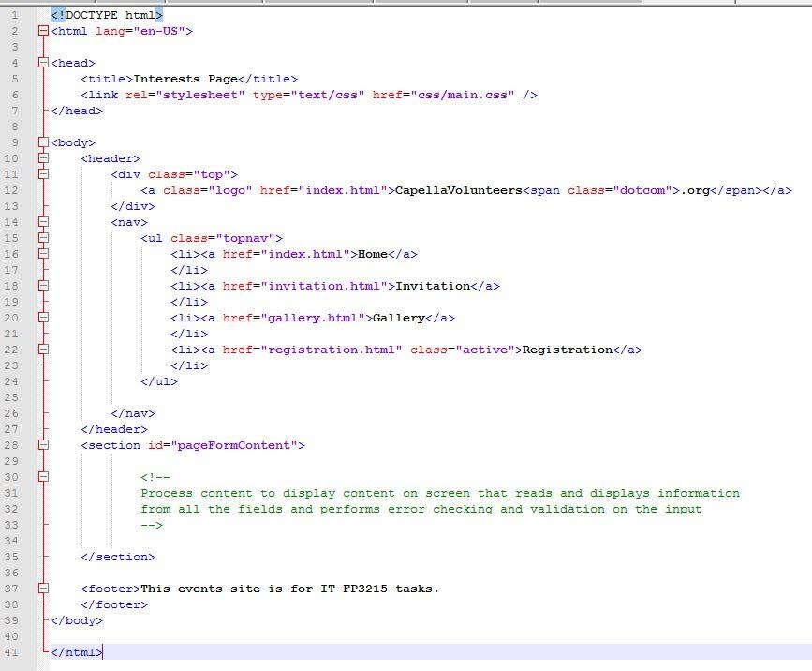Collapse the Invitation list item fold marker
812x671 pixels.
43,286
